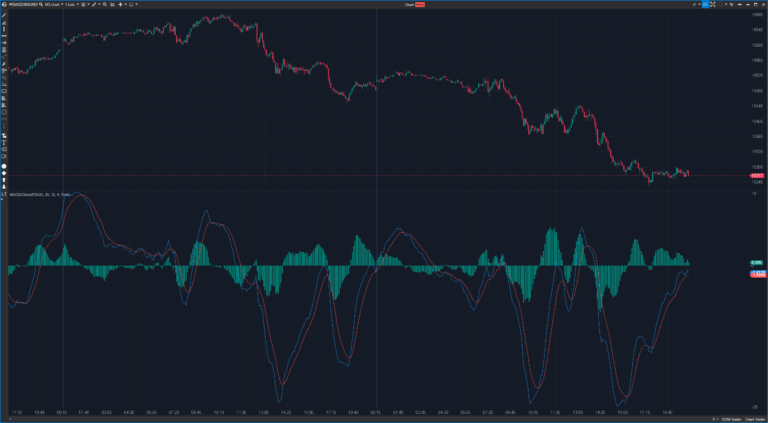Select the rectangle drawing tool

4,89
